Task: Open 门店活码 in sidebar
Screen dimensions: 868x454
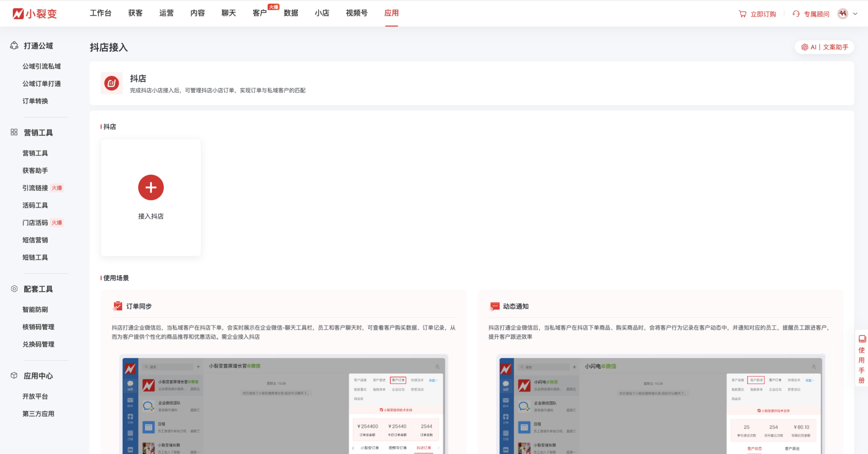Action: coord(35,223)
